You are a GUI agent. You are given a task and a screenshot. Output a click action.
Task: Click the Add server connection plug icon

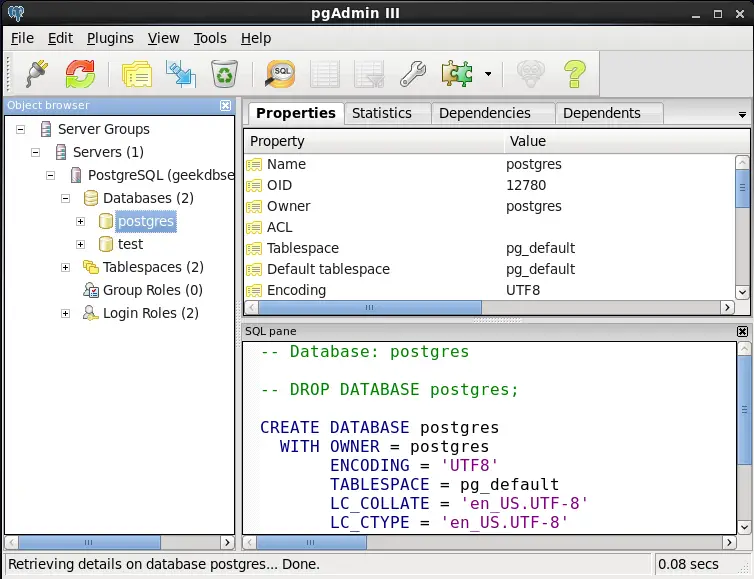pyautogui.click(x=37, y=74)
